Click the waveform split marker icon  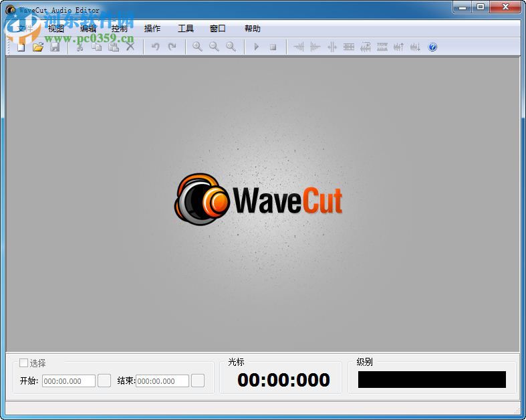tap(332, 47)
